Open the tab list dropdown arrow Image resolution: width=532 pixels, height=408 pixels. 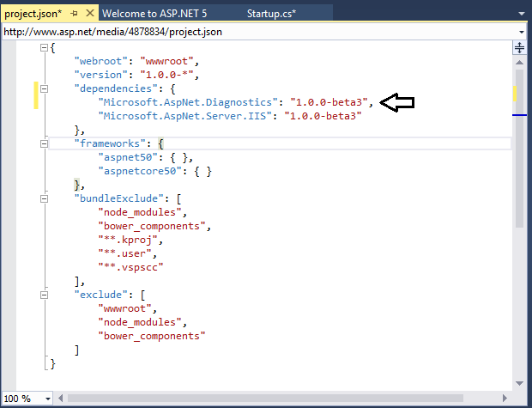click(x=522, y=14)
